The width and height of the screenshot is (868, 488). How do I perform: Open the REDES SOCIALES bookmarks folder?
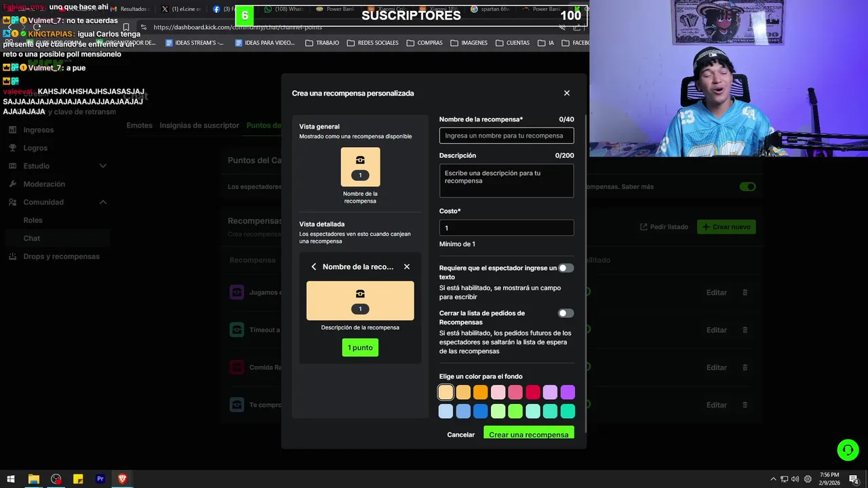(x=372, y=43)
